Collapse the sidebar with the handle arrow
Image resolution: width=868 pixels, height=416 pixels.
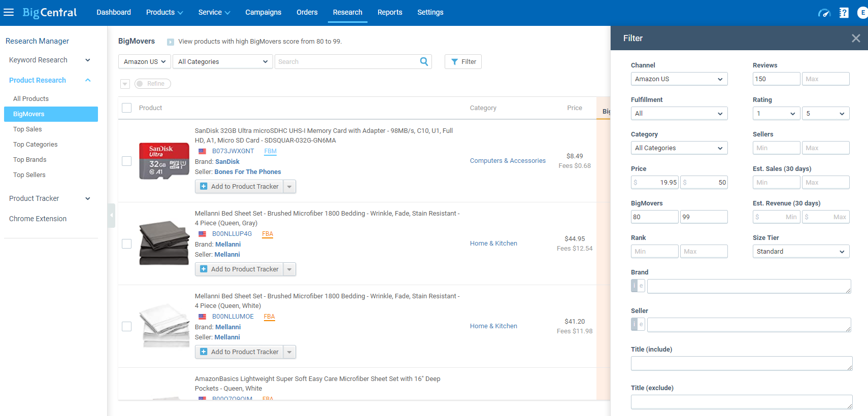pyautogui.click(x=112, y=215)
